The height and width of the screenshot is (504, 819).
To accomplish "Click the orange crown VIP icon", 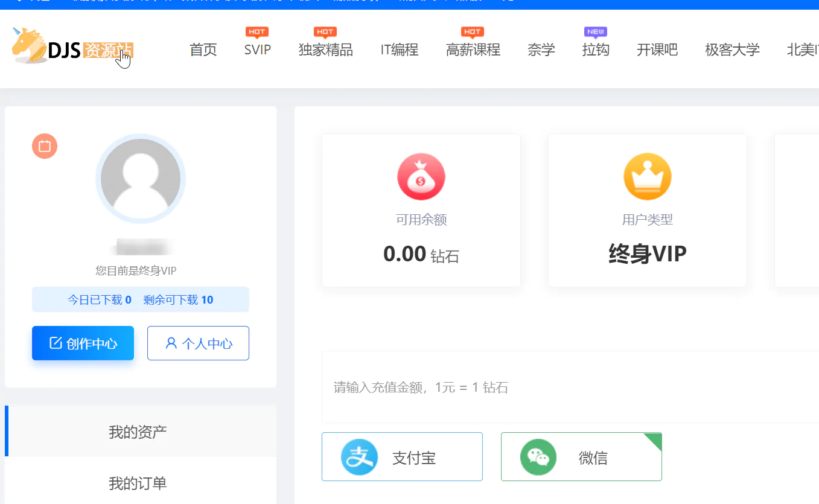I will [648, 177].
